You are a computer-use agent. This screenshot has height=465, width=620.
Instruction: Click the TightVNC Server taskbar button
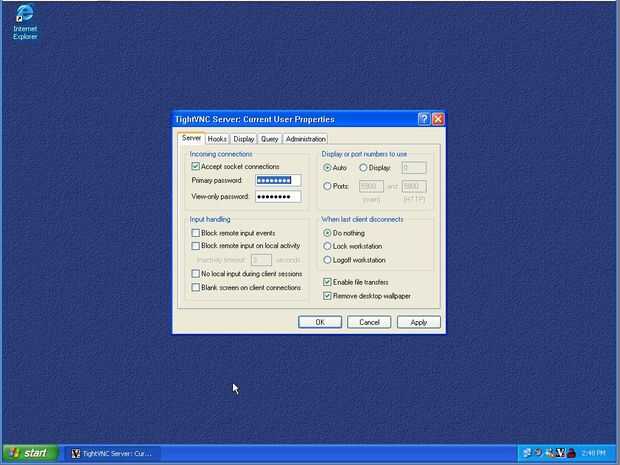tap(112, 453)
